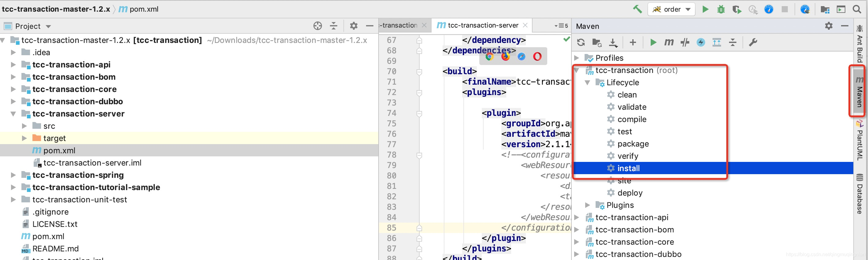This screenshot has height=260, width=868.
Task: Run with coverage shield icon
Action: click(737, 9)
